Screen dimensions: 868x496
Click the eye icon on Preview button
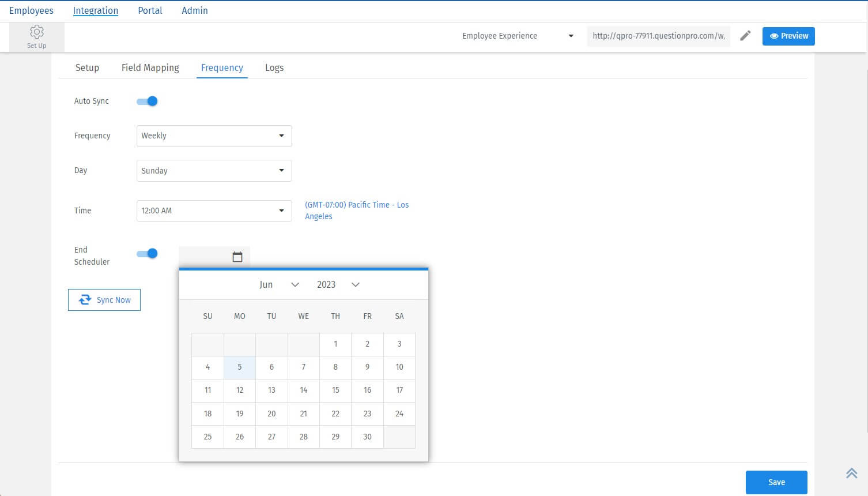(775, 35)
